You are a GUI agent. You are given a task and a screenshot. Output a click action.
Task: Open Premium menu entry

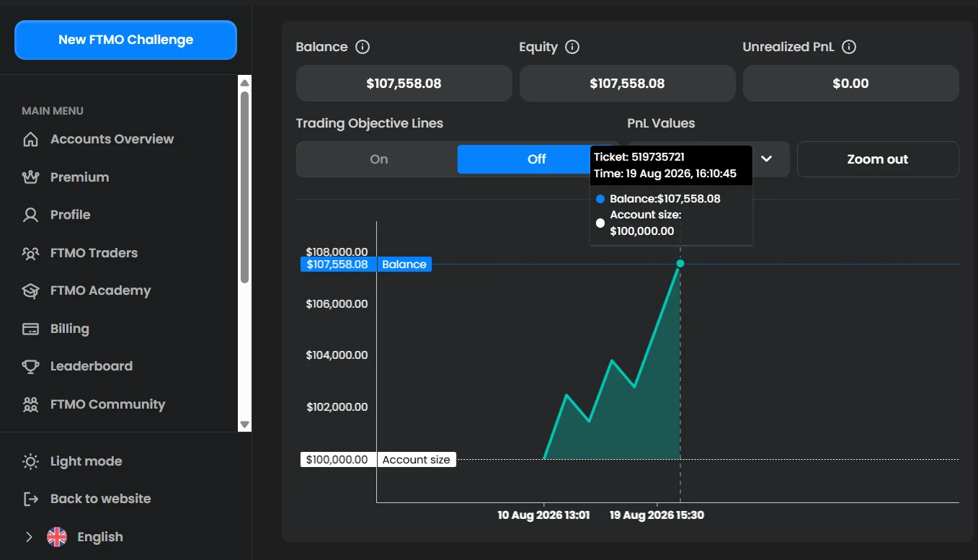(79, 177)
